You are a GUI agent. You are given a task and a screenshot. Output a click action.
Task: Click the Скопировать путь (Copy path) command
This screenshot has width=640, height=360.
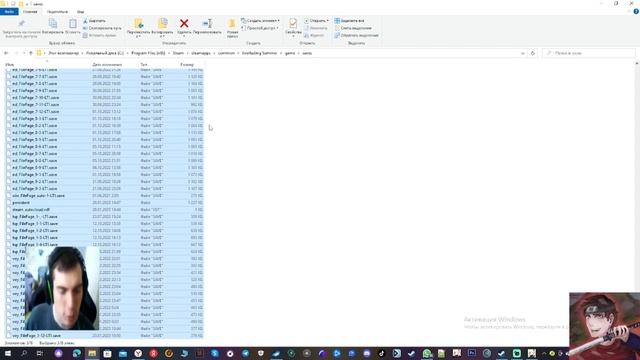point(102,28)
